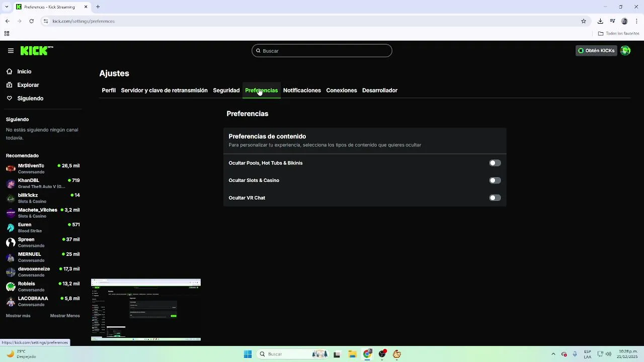Image resolution: width=644 pixels, height=362 pixels.
Task: Open the media control icon
Action: [x=612, y=21]
